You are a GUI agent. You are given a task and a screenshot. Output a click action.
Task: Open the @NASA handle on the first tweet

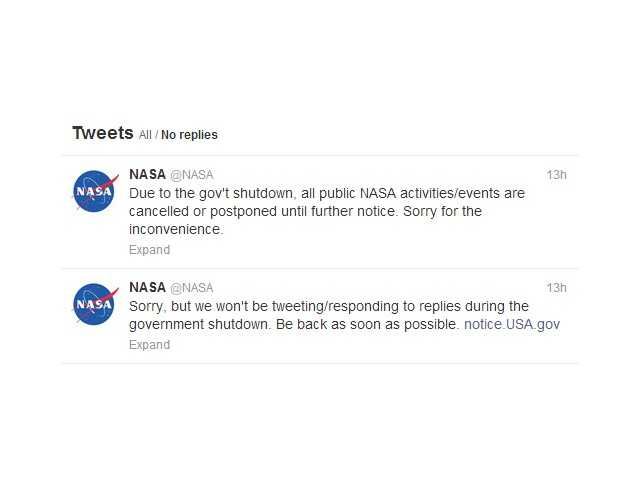(192, 175)
